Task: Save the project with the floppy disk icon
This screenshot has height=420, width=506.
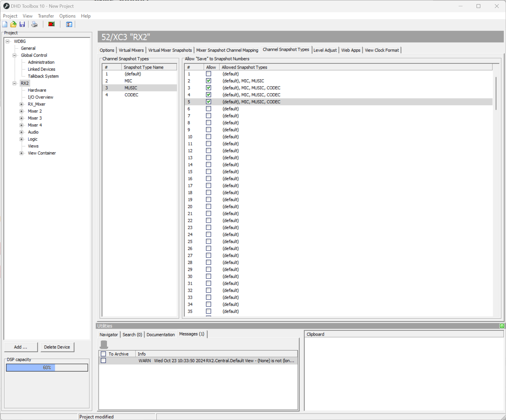Action: point(22,24)
